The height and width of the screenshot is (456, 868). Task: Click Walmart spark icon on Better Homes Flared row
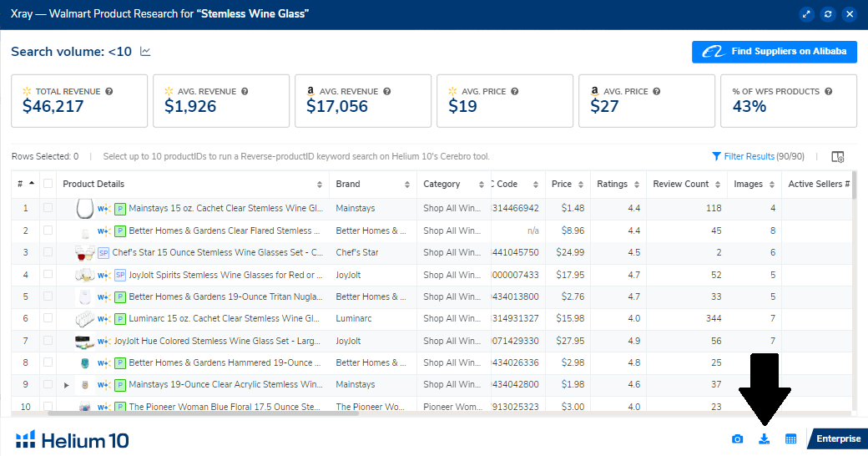103,231
